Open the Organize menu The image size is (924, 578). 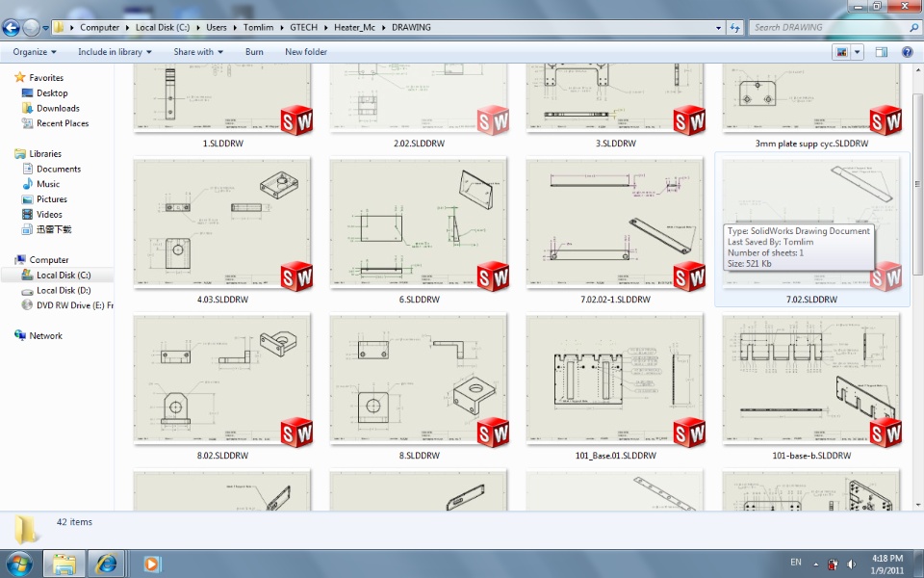35,52
